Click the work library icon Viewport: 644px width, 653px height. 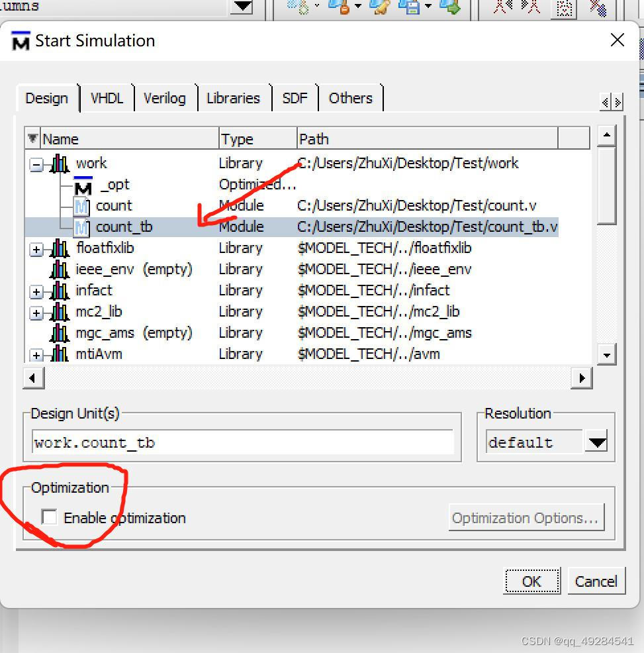point(60,164)
